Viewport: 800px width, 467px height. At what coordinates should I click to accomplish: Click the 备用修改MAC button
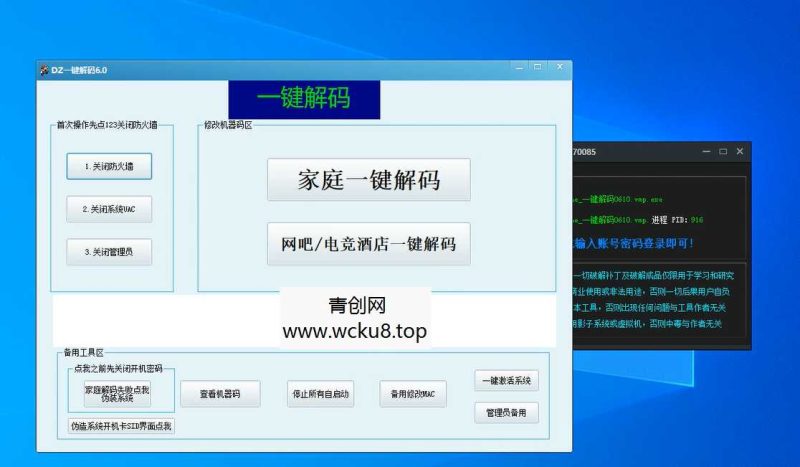pos(413,394)
